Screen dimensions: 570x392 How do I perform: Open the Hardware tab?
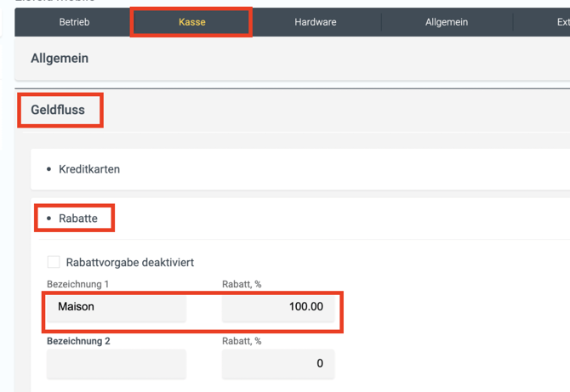(315, 22)
